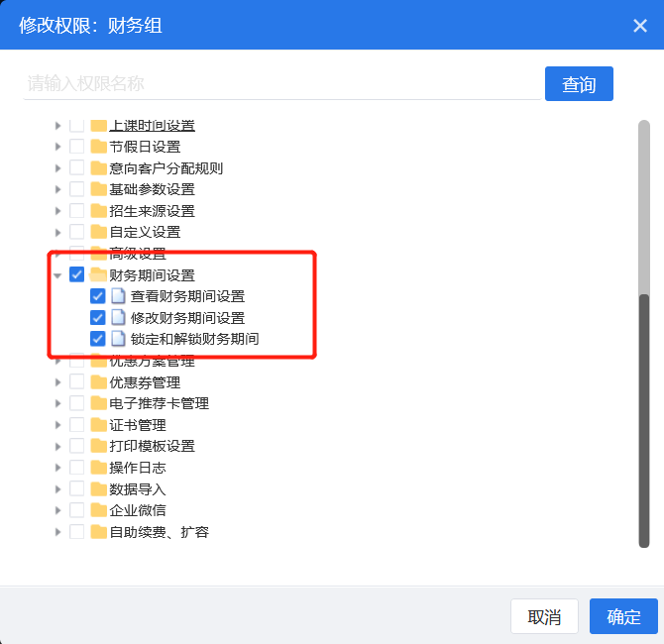
Task: Uncheck 查看财务期间设置 permission
Action: (97, 296)
